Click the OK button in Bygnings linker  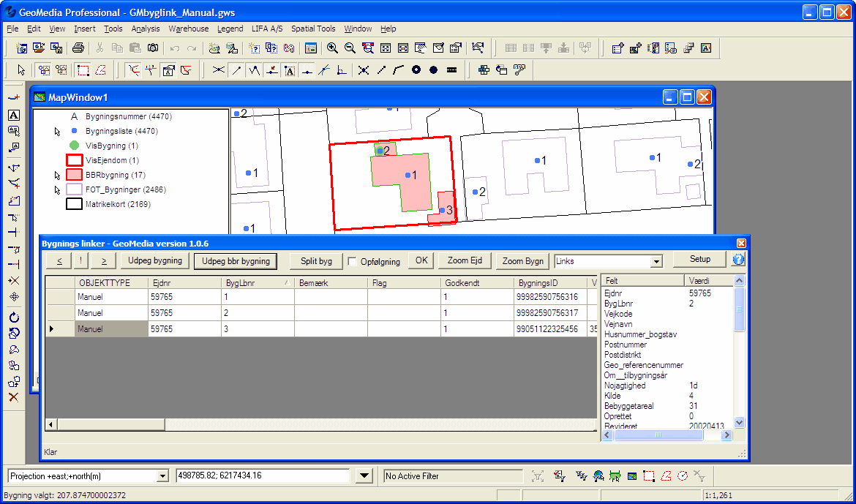tap(421, 260)
